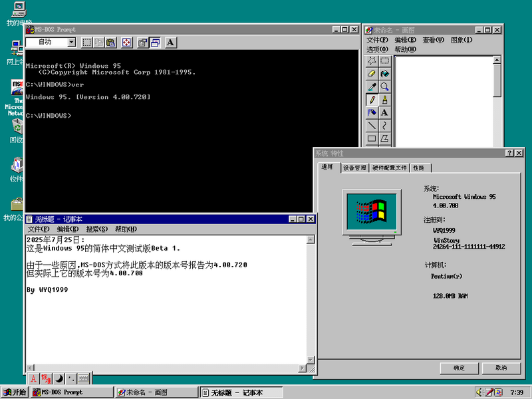Click Notepad vertical scrollbar down arrow
Viewport: 532px width, 399px height.
point(311,360)
